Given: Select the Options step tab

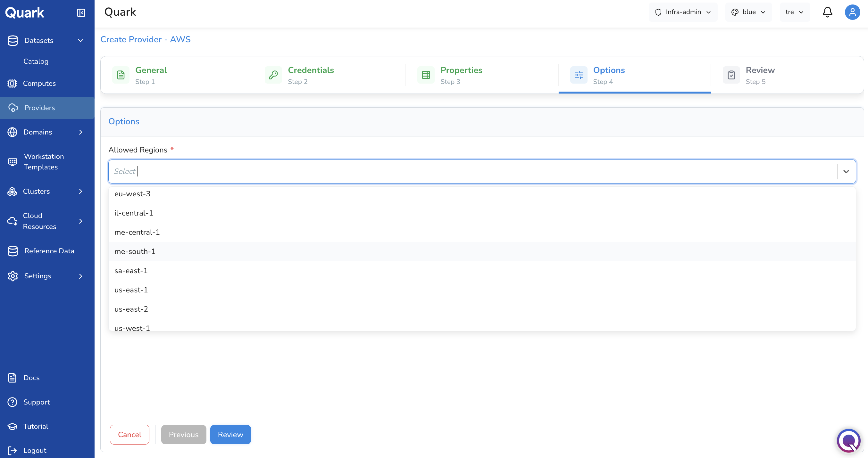Looking at the screenshot, I should (x=635, y=75).
